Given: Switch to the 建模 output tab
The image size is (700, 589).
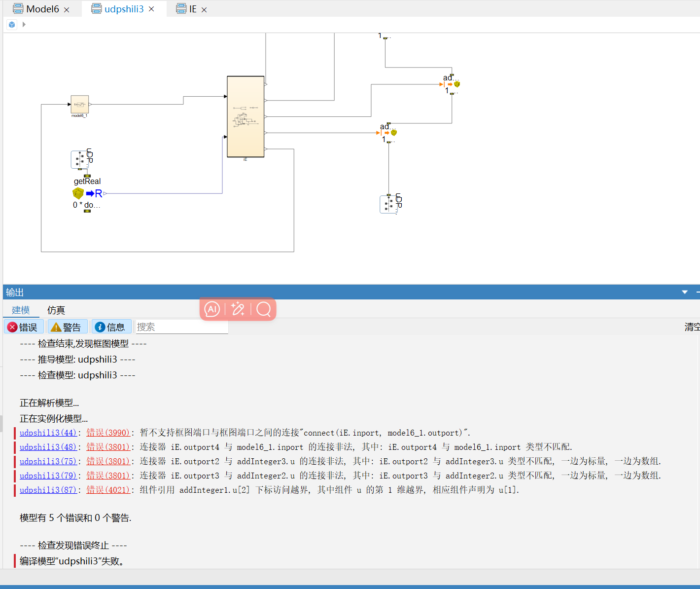Looking at the screenshot, I should pyautogui.click(x=21, y=310).
